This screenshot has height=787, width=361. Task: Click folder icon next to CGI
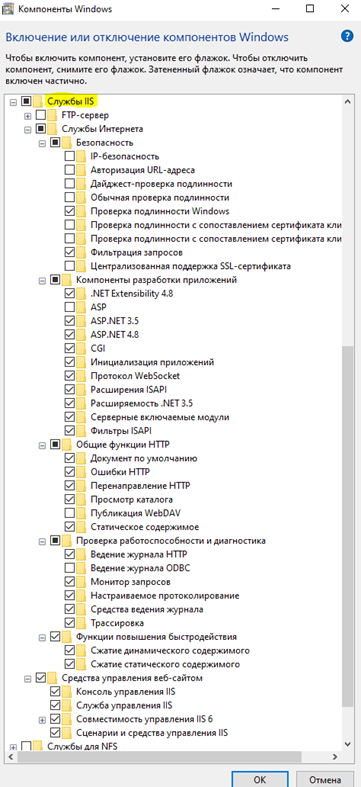(x=82, y=348)
